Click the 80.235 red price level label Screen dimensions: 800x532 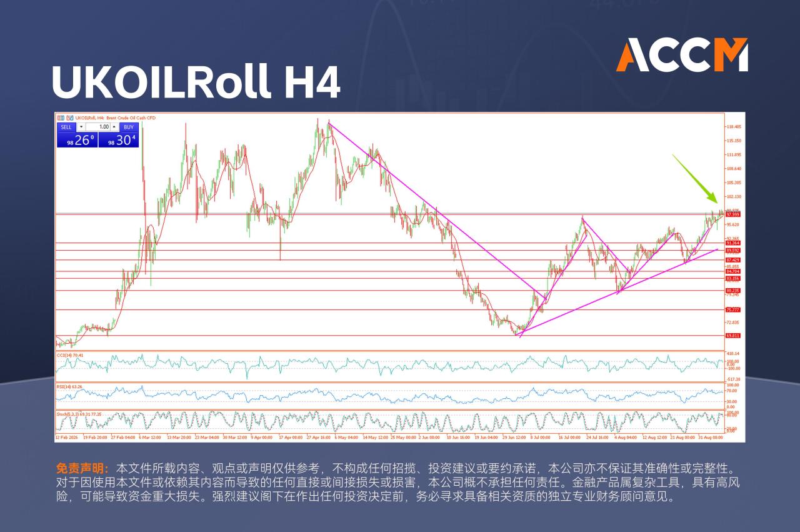(732, 291)
